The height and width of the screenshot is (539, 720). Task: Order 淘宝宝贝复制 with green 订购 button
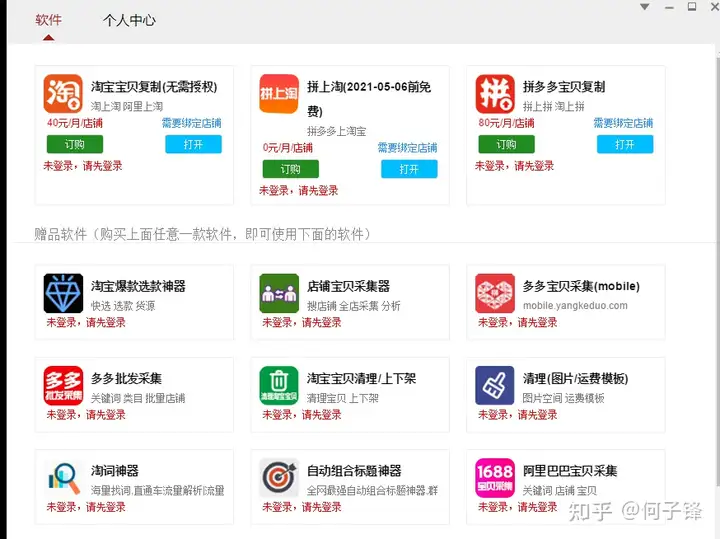(x=75, y=144)
